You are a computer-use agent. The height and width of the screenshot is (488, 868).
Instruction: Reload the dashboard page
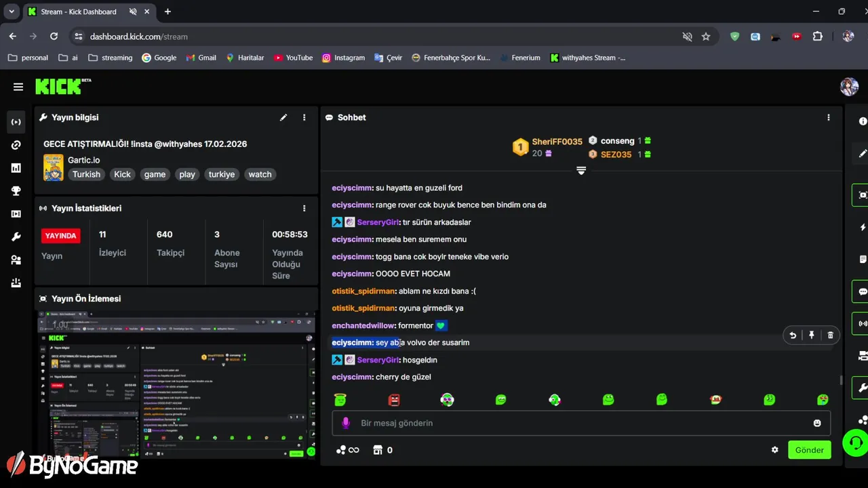(54, 36)
